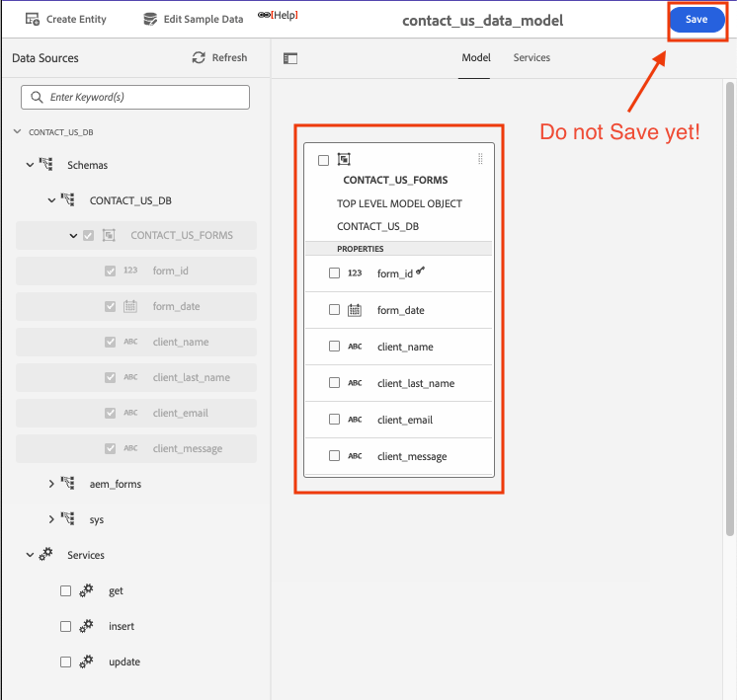Click the PROPERTIES section header in card
This screenshot has width=737, height=700.
[x=398, y=249]
